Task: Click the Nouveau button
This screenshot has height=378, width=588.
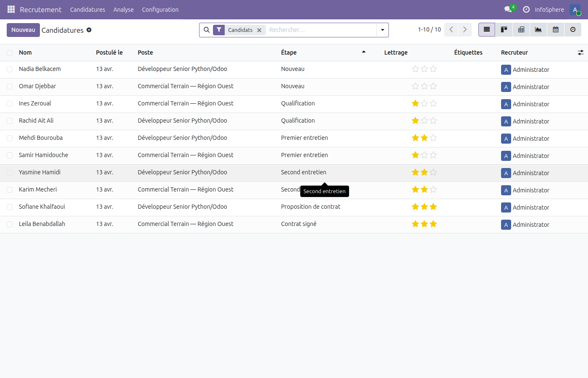Action: [23, 30]
